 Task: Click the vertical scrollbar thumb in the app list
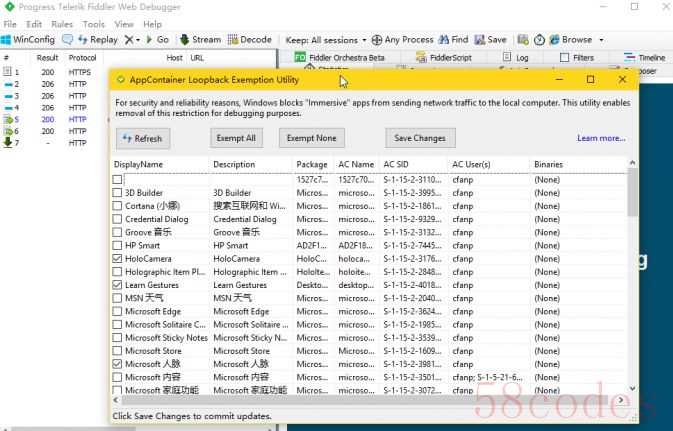point(632,192)
